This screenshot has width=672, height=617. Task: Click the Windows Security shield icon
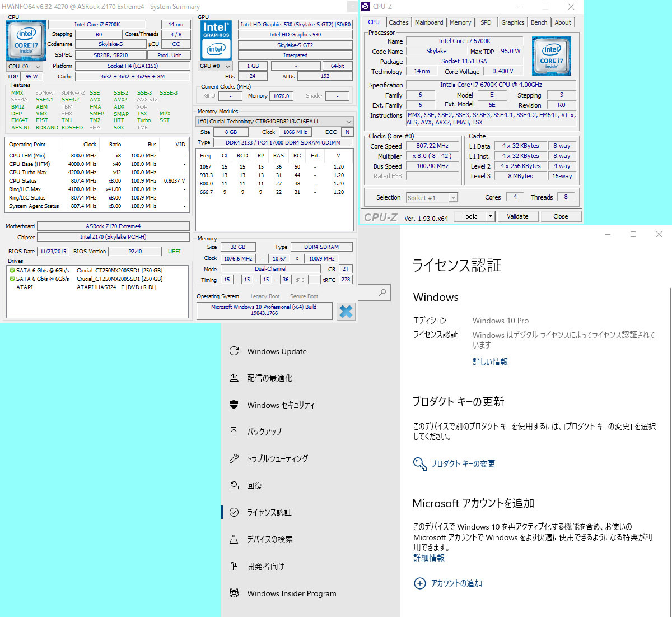click(234, 405)
